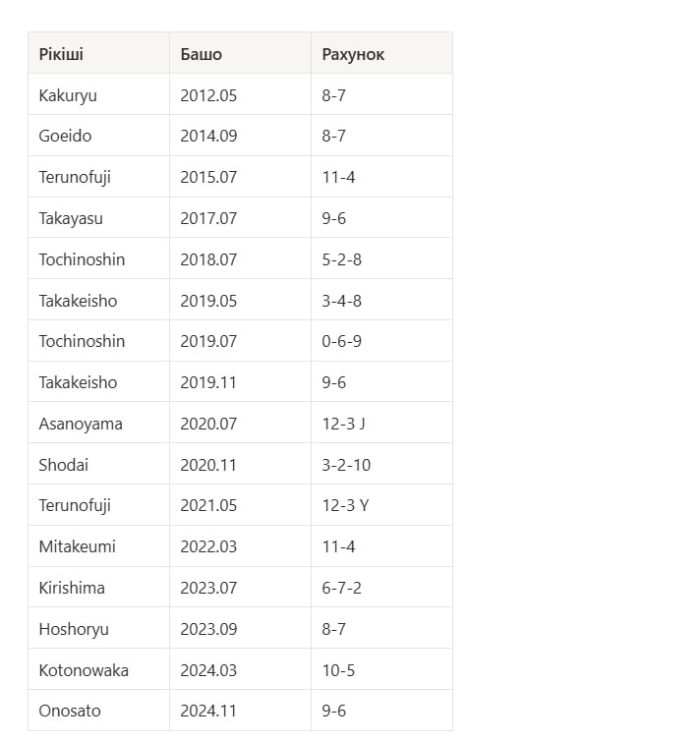Click the Hoshoryu name cell
Viewport: 700px width, 742px height.
coord(74,629)
